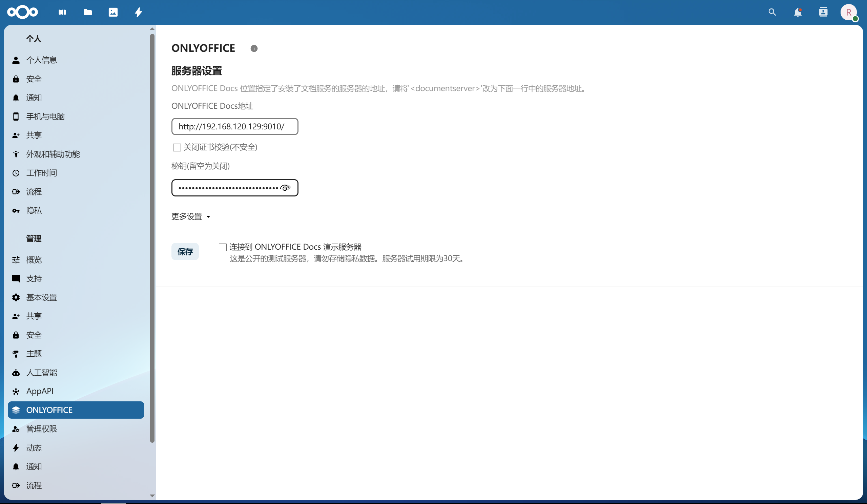Open 动态 admin settings

pos(76,448)
